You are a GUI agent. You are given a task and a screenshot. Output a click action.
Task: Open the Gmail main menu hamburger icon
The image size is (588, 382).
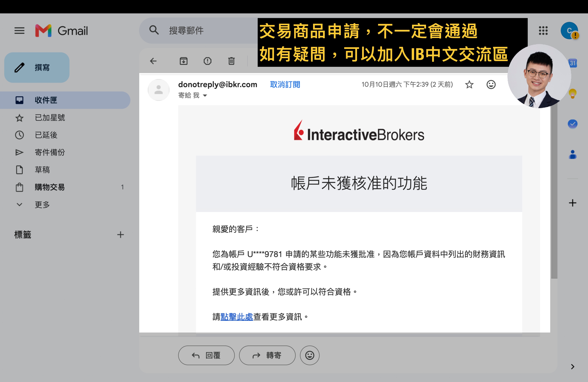(x=19, y=31)
